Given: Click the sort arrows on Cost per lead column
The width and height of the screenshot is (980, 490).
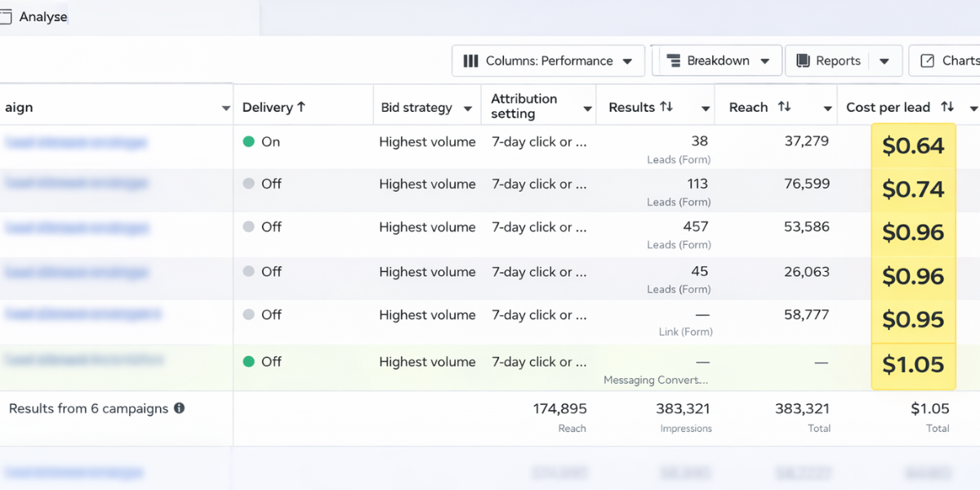Looking at the screenshot, I should click(x=947, y=107).
